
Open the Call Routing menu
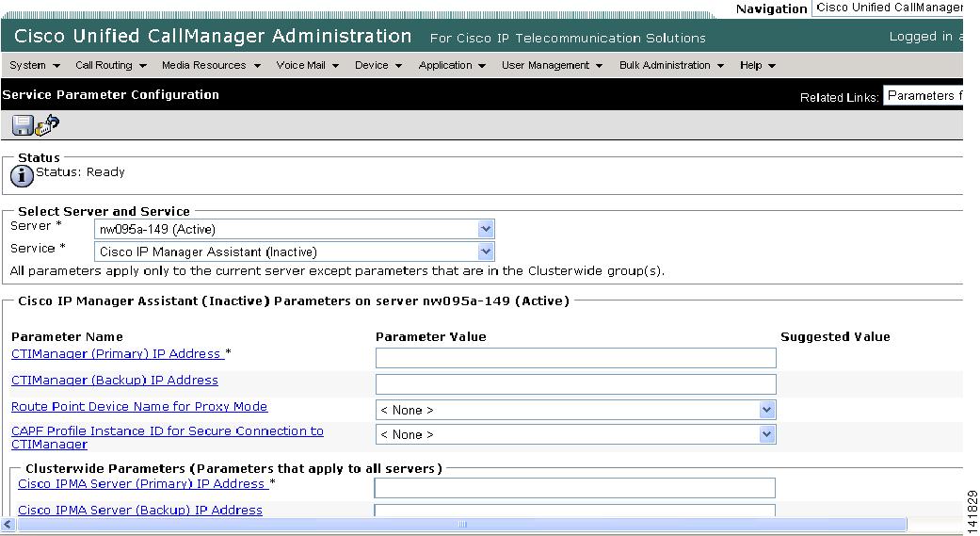coord(111,65)
